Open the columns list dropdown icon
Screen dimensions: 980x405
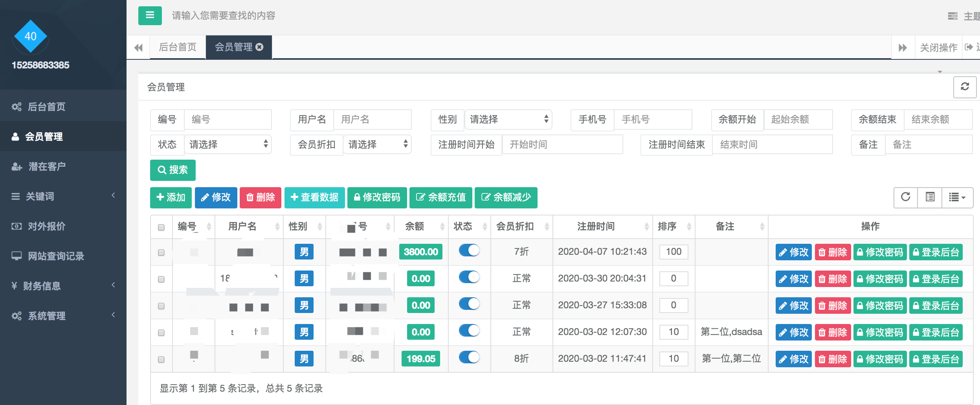(957, 197)
